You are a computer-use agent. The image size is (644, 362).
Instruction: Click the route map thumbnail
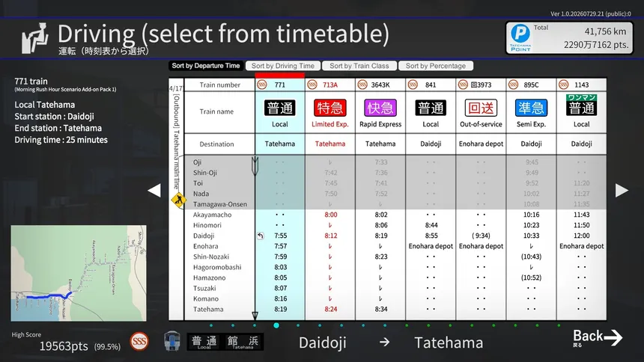79,273
